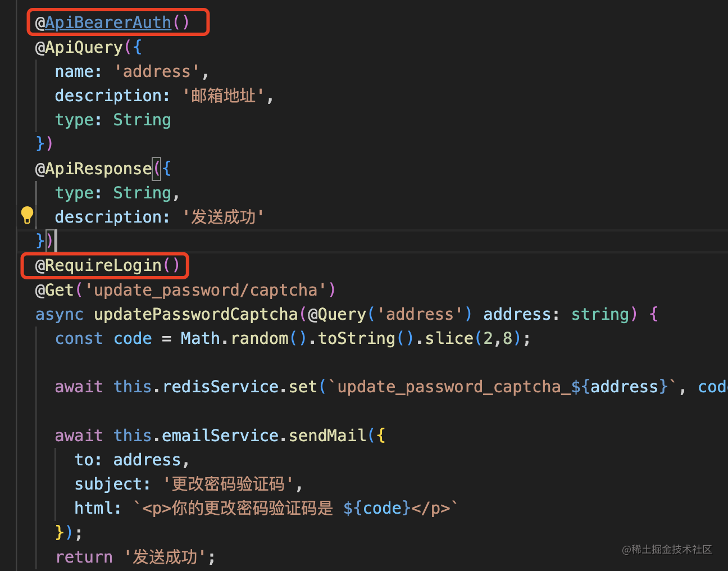
Task: Click the '邮箱地址' description string
Action: (223, 96)
